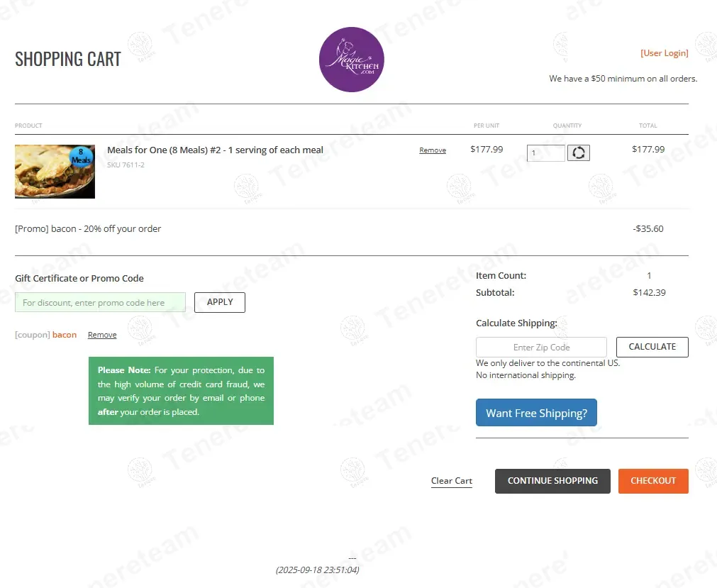Calculate shipping cost
717x588 pixels.
(652, 347)
